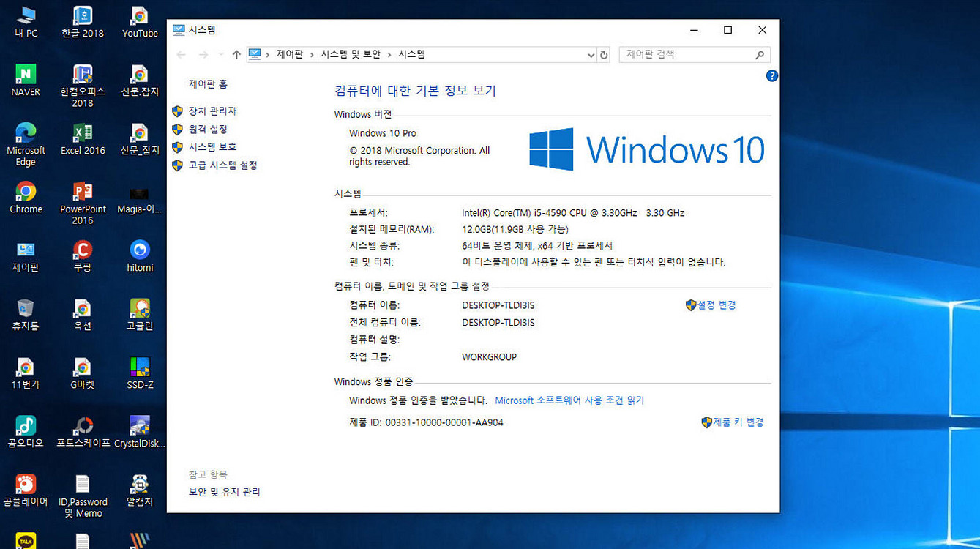Click the 시스템 breadcrumb segment
Viewport: 980px width, 549px height.
tap(411, 54)
